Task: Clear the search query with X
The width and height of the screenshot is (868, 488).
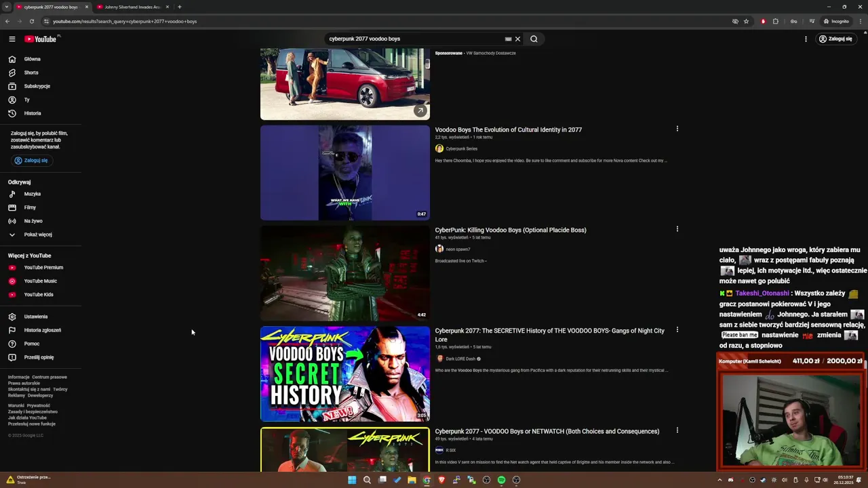Action: 517,39
